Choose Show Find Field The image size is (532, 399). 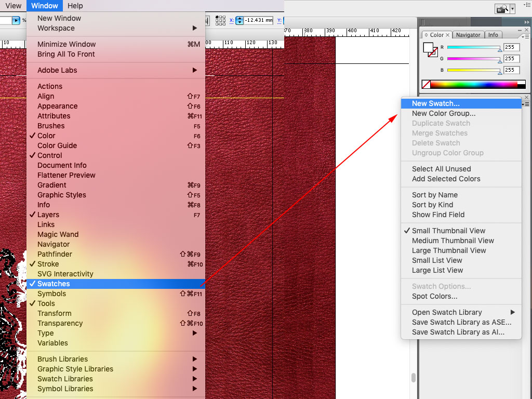(461, 215)
